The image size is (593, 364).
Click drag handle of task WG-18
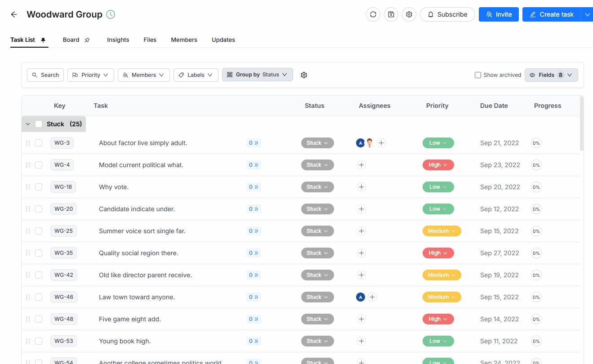[28, 187]
